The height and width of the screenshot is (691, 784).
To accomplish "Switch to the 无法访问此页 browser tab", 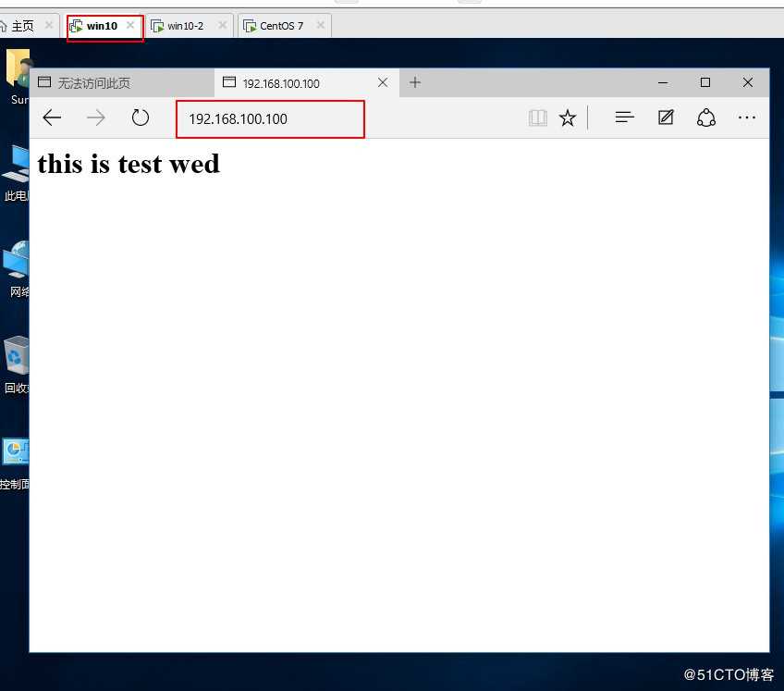I will click(x=122, y=83).
